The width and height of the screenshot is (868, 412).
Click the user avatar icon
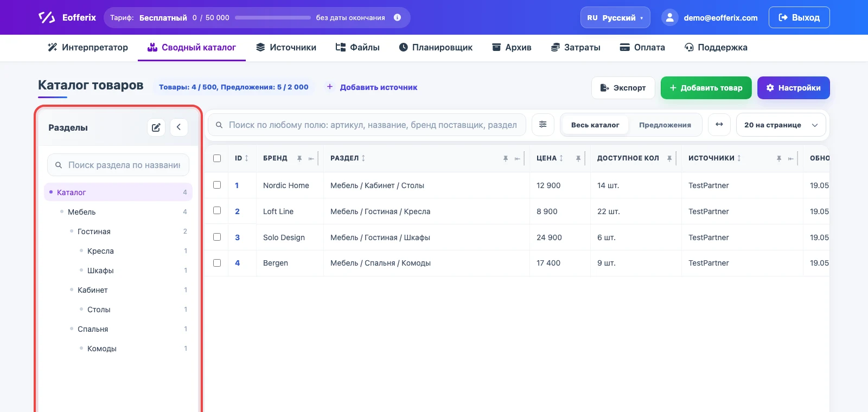point(670,17)
